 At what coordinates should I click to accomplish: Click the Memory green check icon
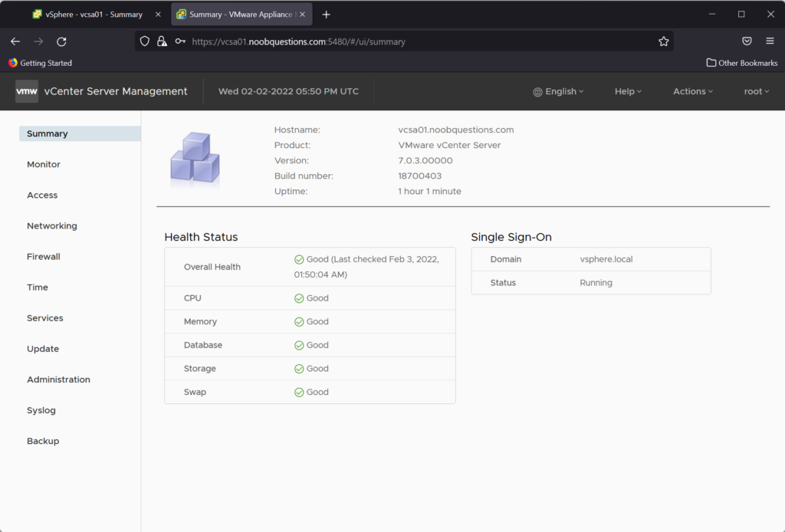click(x=299, y=322)
